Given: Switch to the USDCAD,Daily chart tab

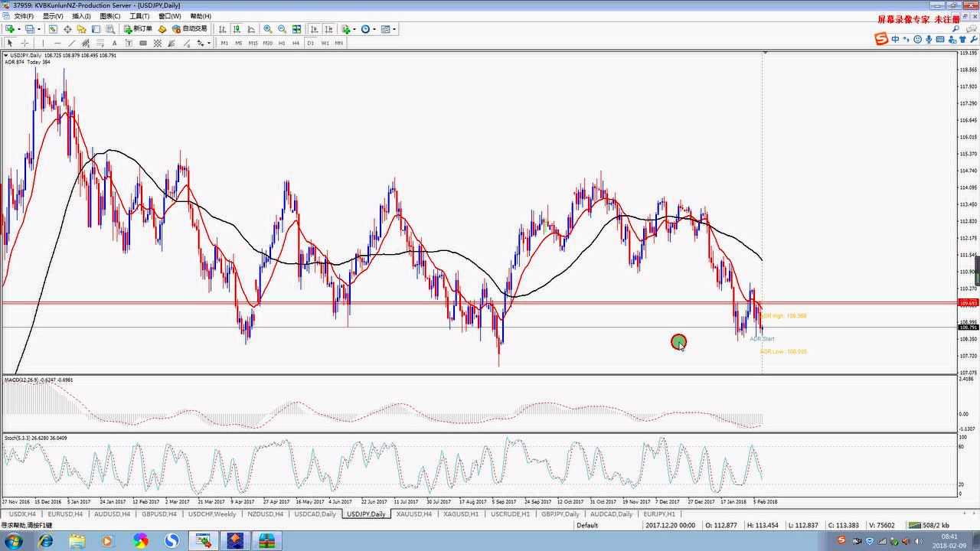Looking at the screenshot, I should (315, 514).
